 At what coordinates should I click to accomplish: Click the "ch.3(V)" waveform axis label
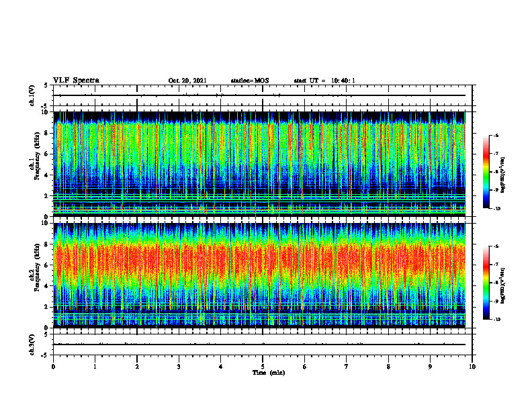tap(32, 345)
